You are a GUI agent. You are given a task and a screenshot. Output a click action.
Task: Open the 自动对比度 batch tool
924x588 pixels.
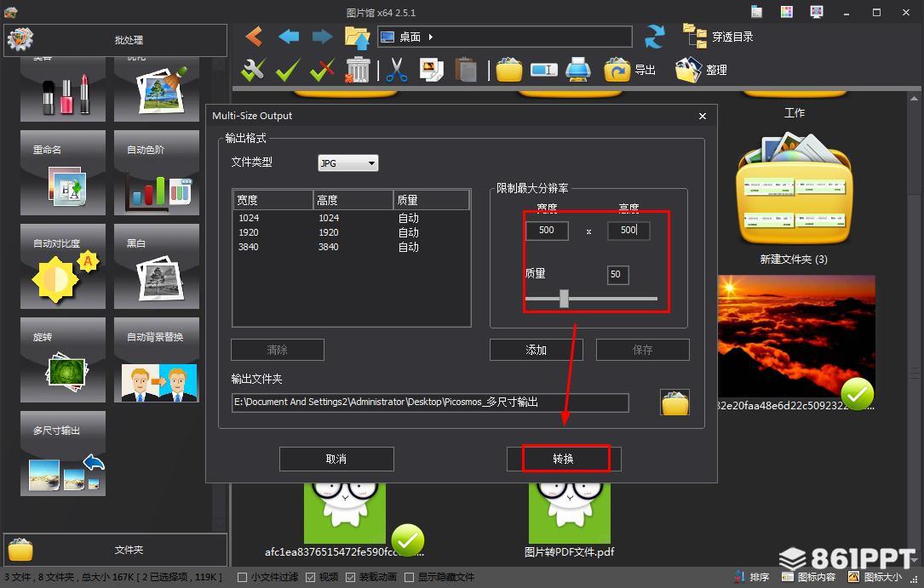pos(63,266)
